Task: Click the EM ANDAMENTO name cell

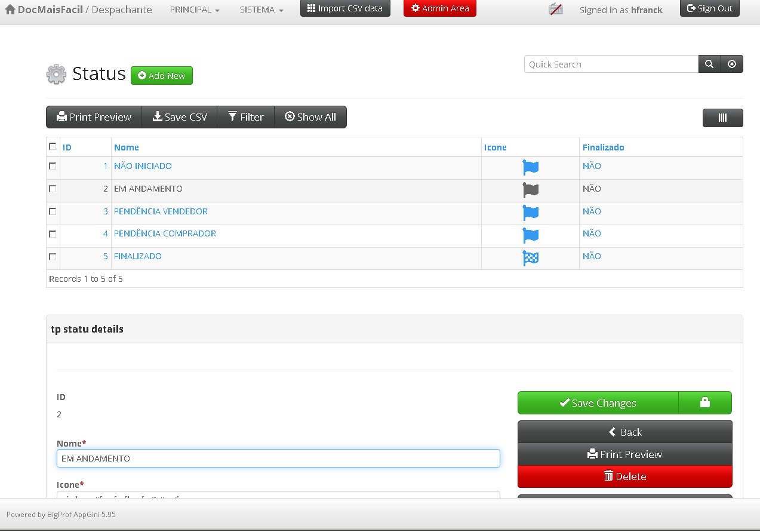Action: point(148,189)
